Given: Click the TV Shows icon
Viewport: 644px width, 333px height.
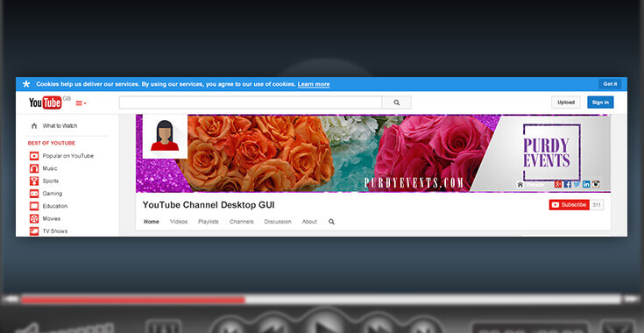Looking at the screenshot, I should [34, 231].
